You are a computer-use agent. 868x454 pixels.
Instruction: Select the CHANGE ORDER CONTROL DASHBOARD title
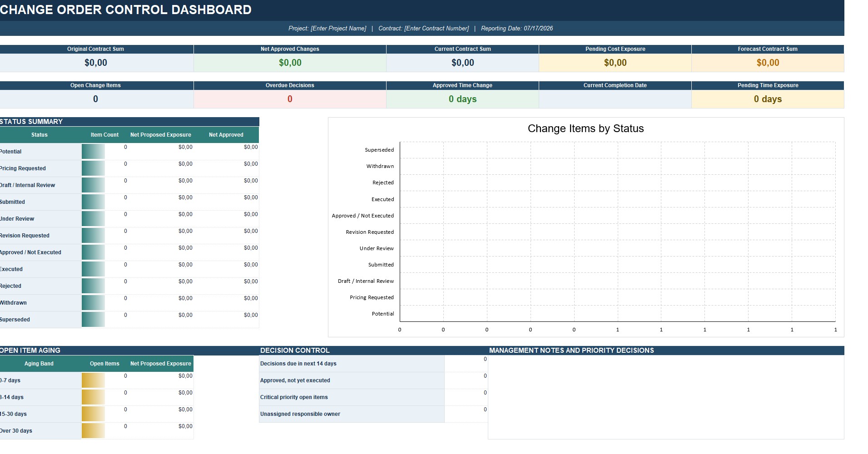pyautogui.click(x=126, y=10)
